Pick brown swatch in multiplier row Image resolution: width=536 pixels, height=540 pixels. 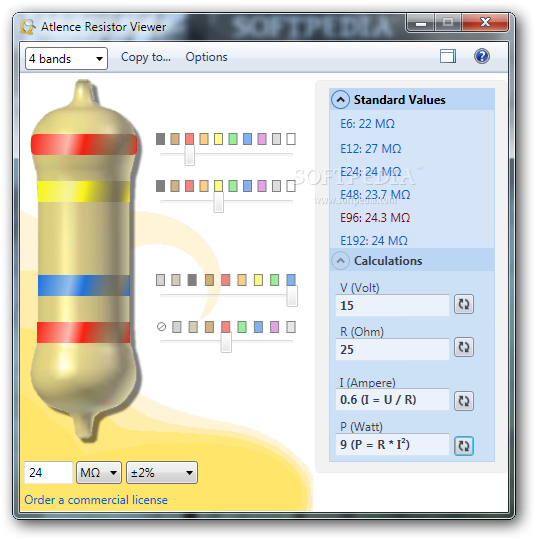tap(209, 280)
